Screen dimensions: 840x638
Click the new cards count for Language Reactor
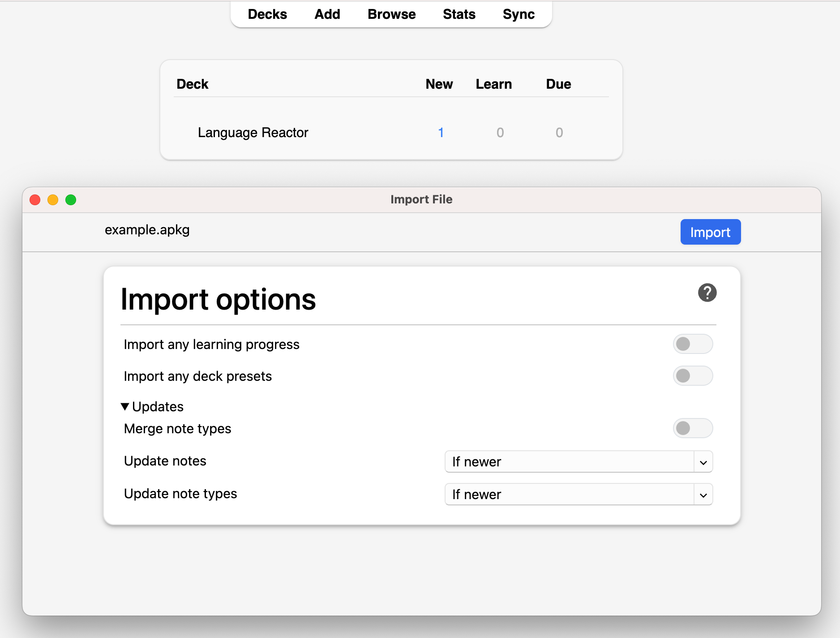coord(441,132)
